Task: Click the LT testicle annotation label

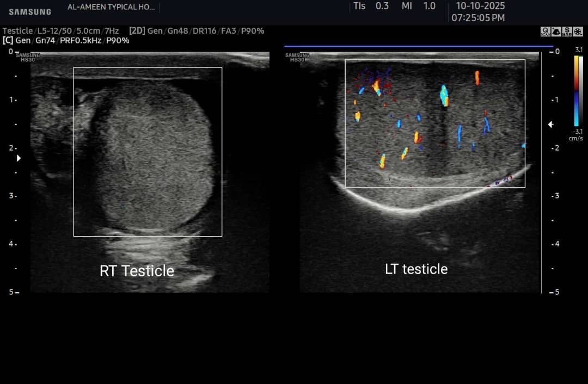Action: coord(416,269)
